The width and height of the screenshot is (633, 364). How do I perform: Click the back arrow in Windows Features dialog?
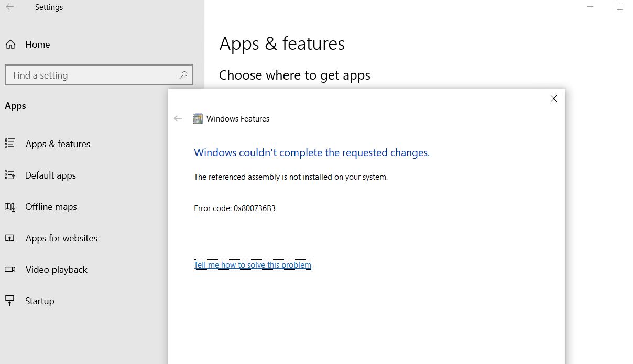[x=178, y=118]
